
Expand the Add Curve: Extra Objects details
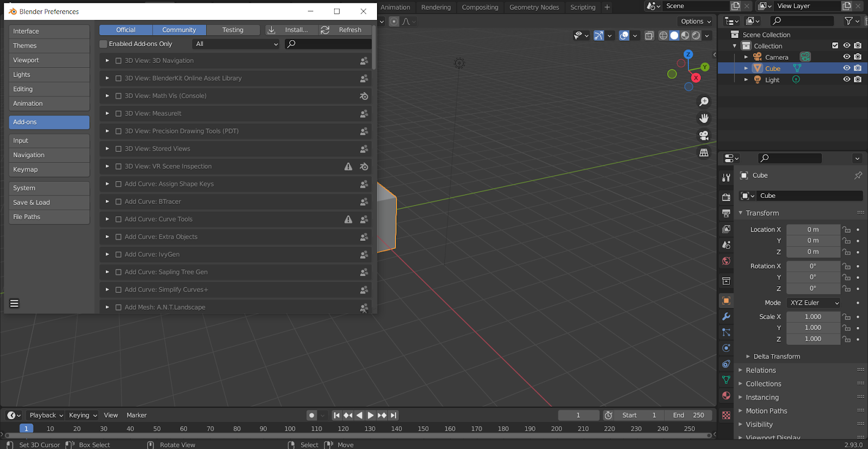tap(107, 237)
